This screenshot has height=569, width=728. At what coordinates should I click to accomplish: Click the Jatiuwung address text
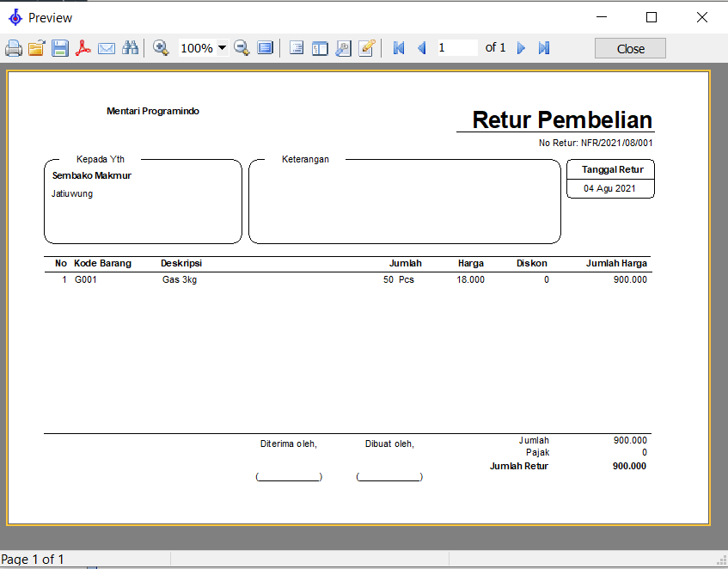coord(72,194)
